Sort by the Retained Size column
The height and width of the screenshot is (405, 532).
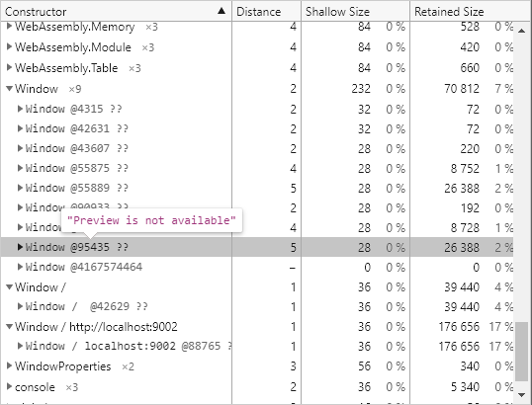point(471,11)
